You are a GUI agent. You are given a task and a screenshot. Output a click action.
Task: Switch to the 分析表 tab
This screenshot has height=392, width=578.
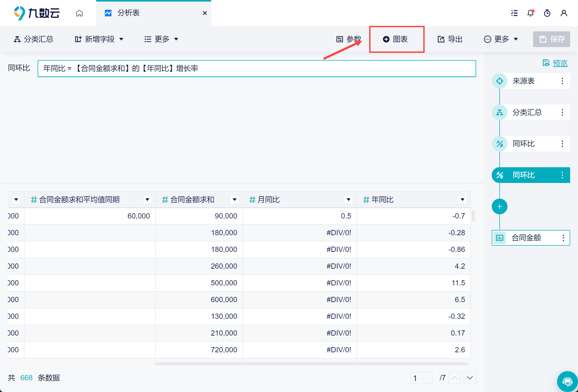point(128,13)
